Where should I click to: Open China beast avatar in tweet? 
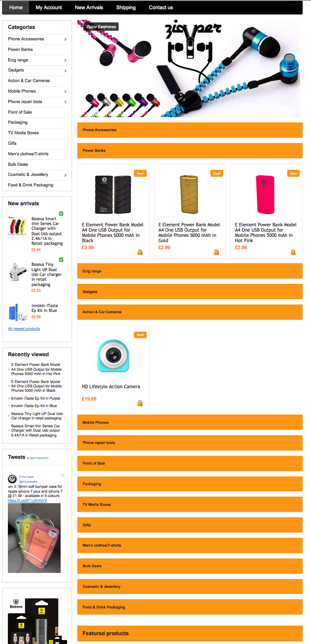pyautogui.click(x=12, y=479)
